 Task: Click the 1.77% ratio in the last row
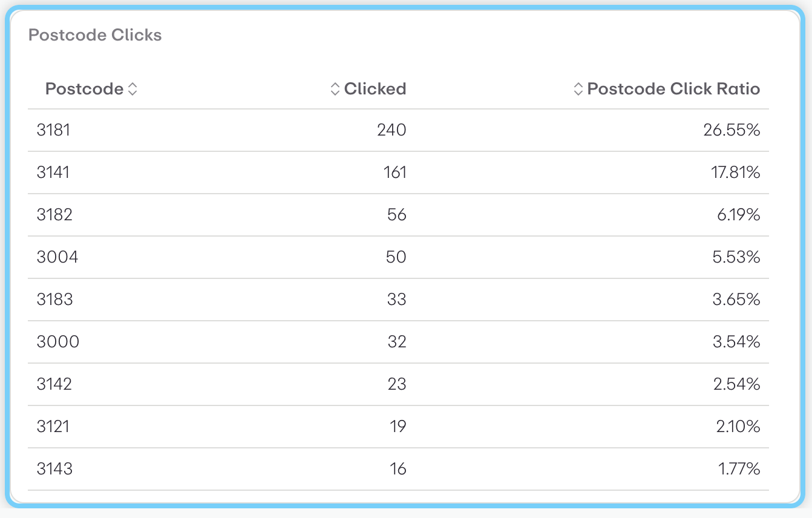click(739, 468)
